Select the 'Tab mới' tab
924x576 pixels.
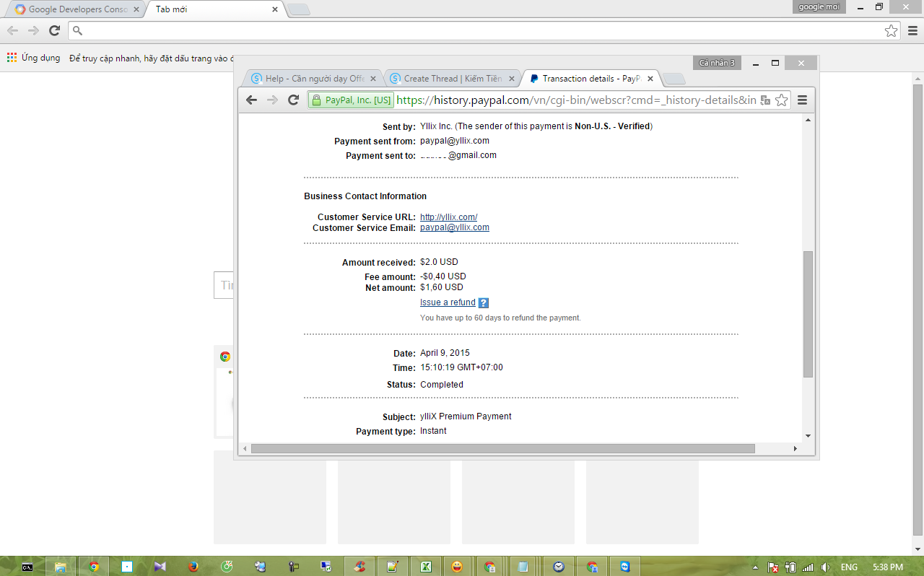pyautogui.click(x=215, y=9)
